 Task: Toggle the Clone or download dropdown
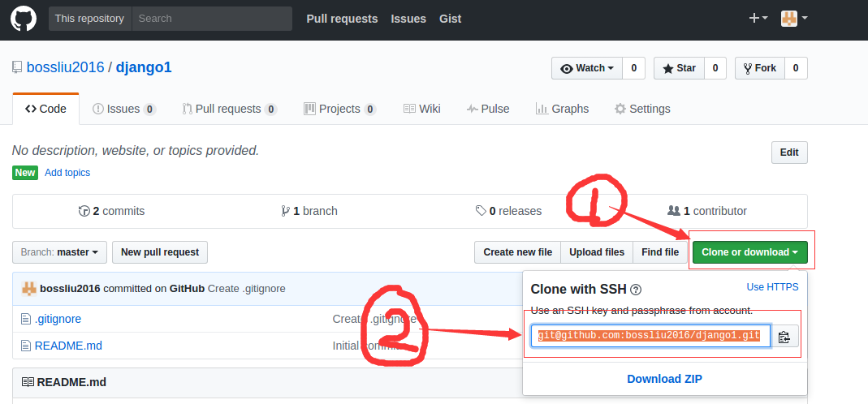click(749, 252)
